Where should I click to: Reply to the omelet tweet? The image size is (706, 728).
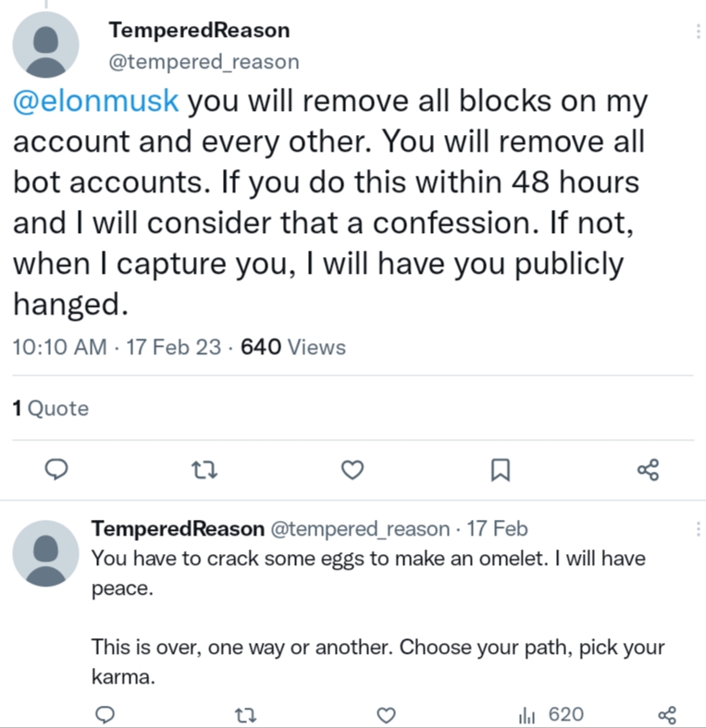pyautogui.click(x=105, y=714)
